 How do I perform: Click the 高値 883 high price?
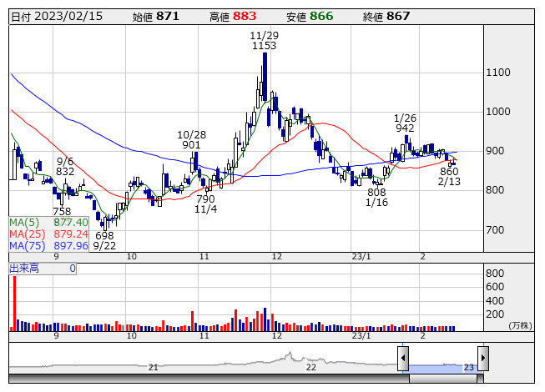233,17
